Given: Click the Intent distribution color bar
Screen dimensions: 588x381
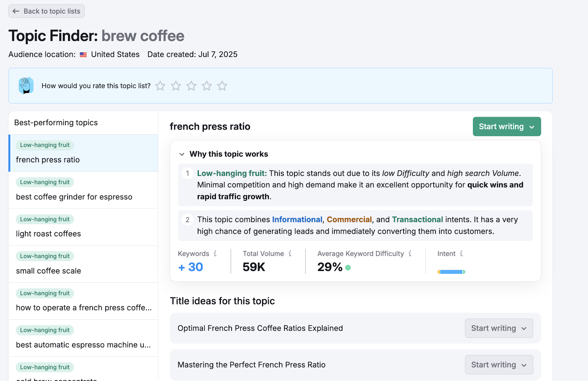Looking at the screenshot, I should pos(451,272).
